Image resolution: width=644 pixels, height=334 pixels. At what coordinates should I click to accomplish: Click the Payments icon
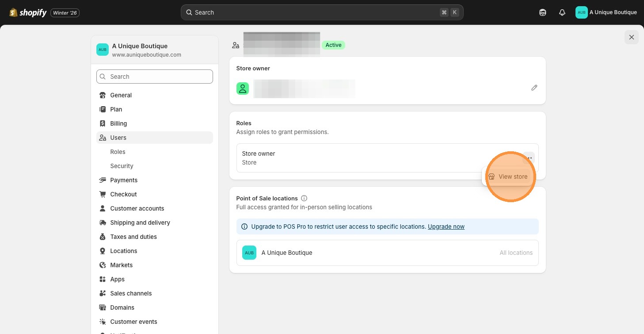coord(103,180)
